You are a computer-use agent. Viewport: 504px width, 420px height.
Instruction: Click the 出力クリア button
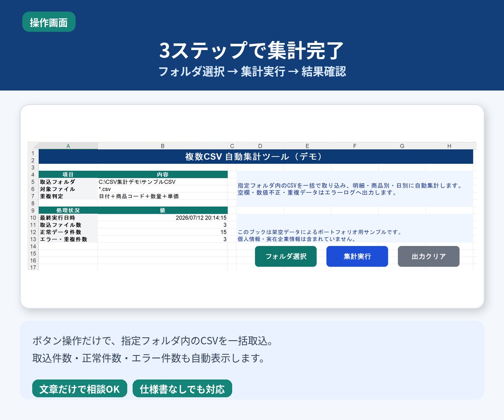pos(428,256)
